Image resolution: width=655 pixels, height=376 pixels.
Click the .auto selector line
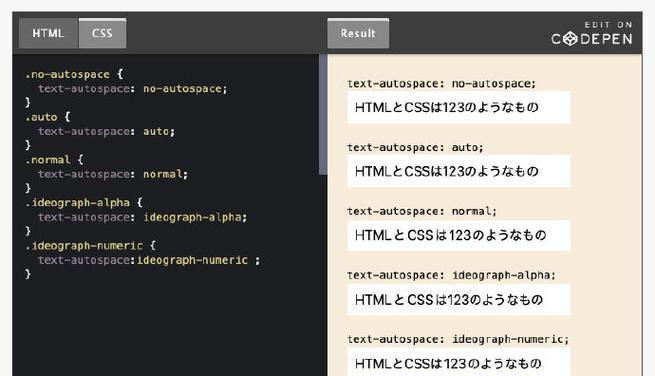[x=48, y=117]
